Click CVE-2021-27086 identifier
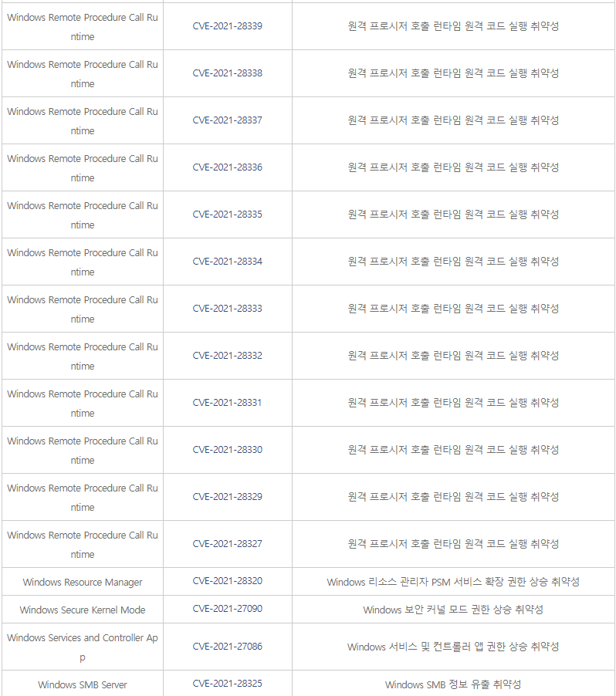 [227, 647]
